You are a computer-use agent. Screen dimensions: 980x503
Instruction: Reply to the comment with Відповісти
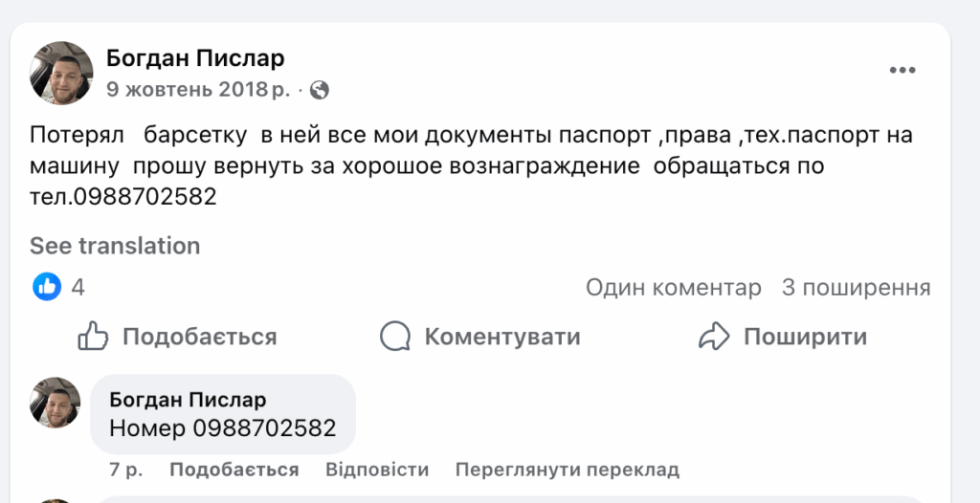click(x=377, y=470)
